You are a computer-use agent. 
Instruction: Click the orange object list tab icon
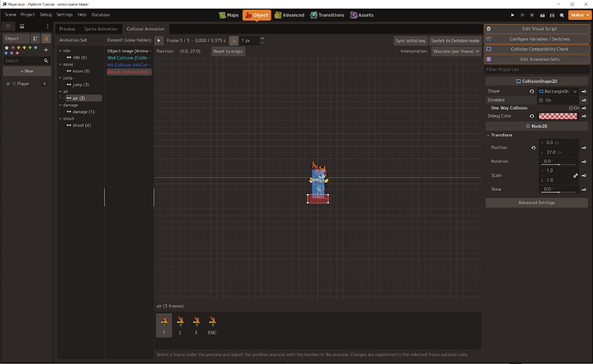(x=9, y=27)
